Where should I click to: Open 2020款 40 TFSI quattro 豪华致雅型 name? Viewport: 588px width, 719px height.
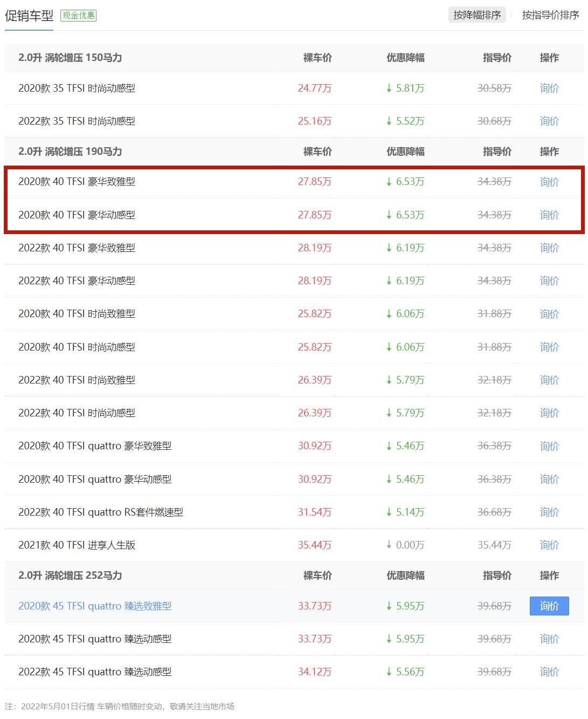point(95,446)
